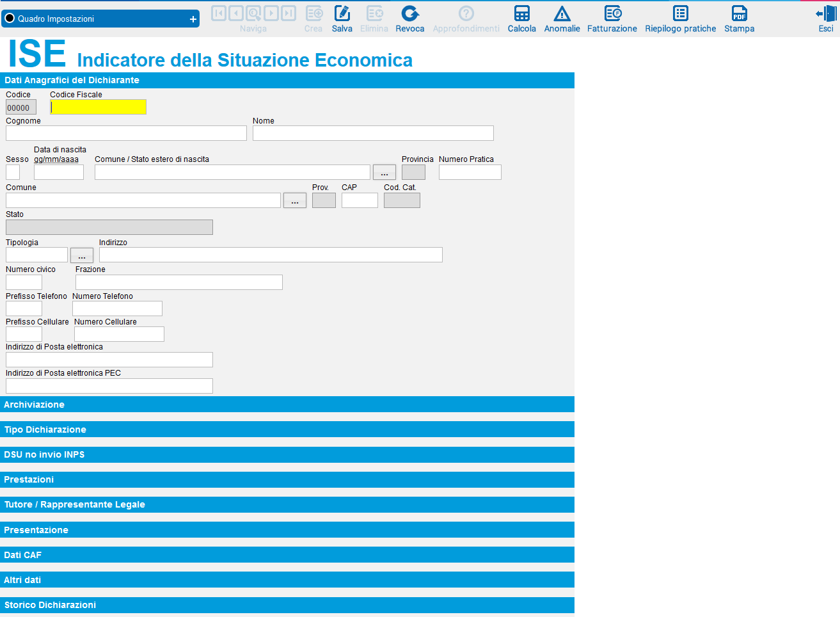Screen dimensions: 840x617
Task: Click the Cognome input field
Action: click(x=126, y=133)
